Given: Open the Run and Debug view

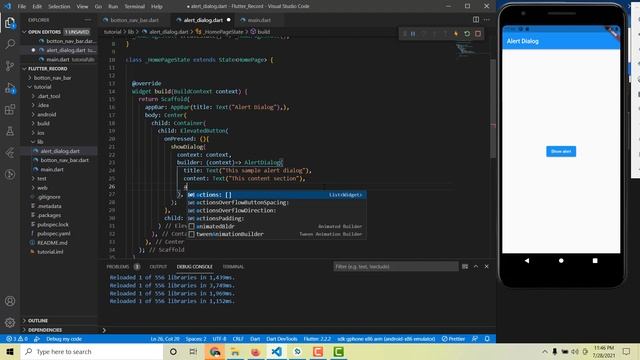Looking at the screenshot, I should tap(10, 87).
